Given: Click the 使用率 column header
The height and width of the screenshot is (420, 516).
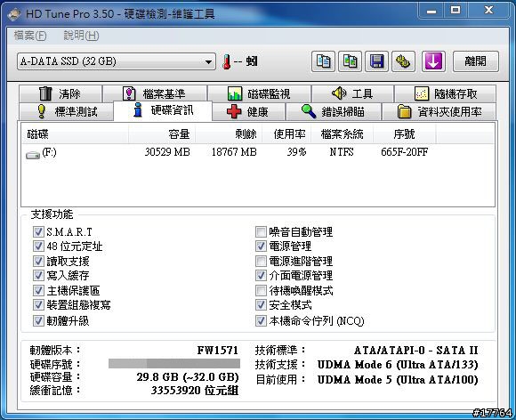Looking at the screenshot, I should 286,134.
